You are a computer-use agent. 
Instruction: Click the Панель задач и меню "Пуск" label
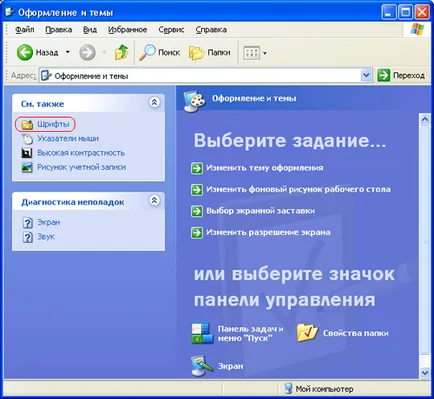pyautogui.click(x=250, y=333)
